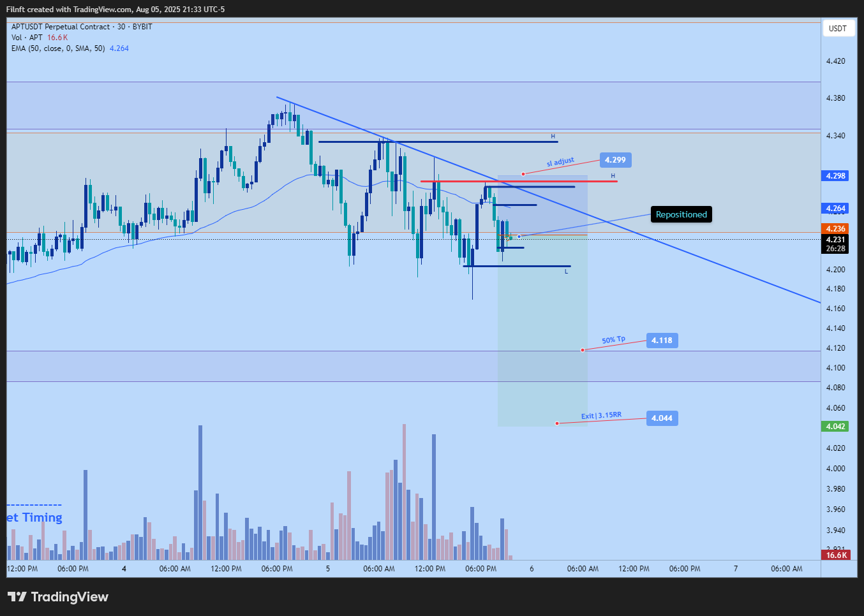This screenshot has height=616, width=864.
Task: Click the day 7 date label on time axis
Action: pos(736,569)
